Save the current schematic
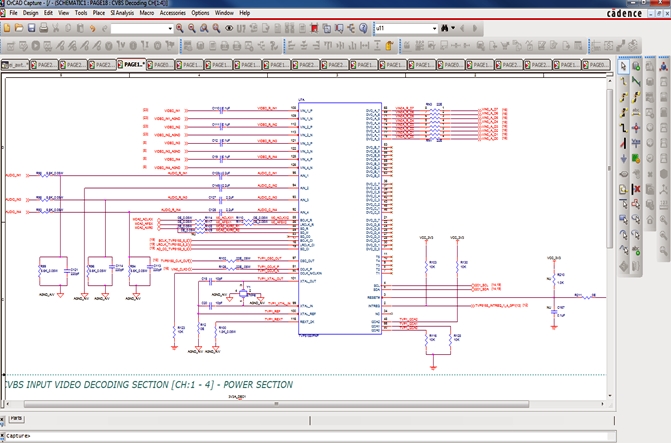This screenshot has height=443, width=671. [31, 28]
